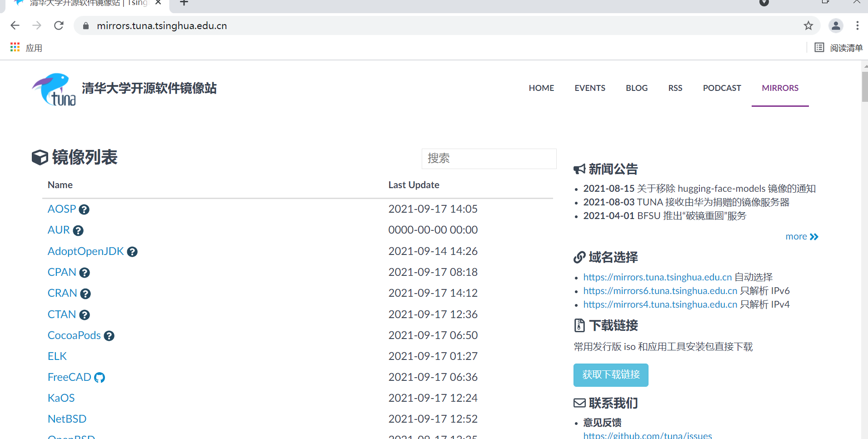Click the 'Name' column header

pyautogui.click(x=60, y=185)
